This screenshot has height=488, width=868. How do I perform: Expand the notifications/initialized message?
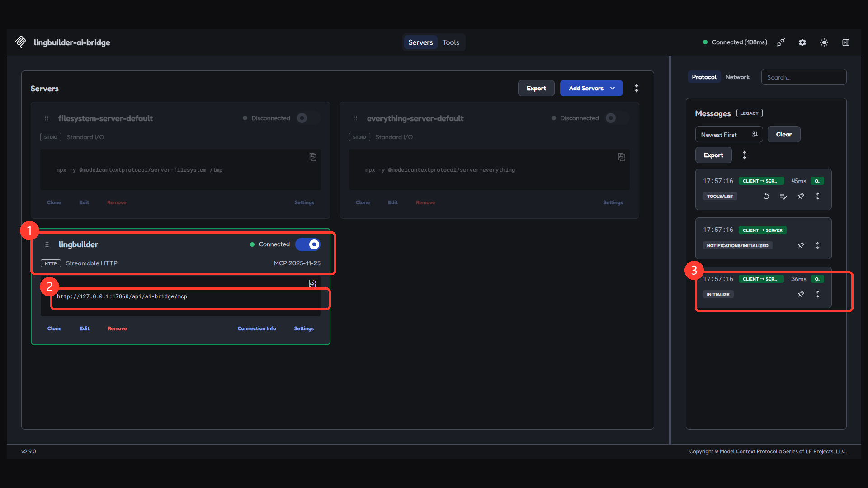[x=818, y=245]
